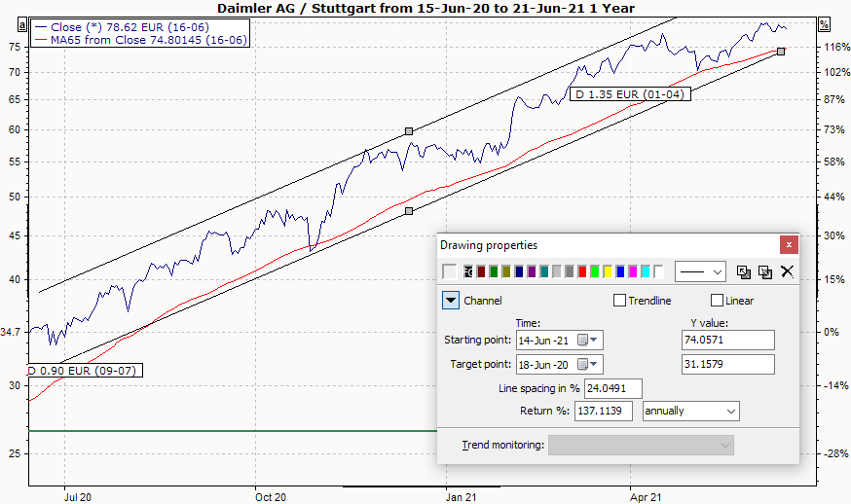Click the bring to front icon
The height and width of the screenshot is (504, 851).
tap(744, 271)
